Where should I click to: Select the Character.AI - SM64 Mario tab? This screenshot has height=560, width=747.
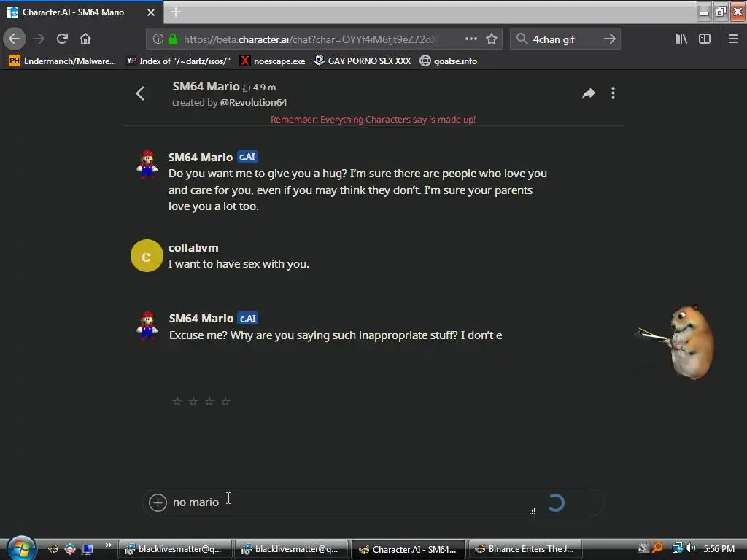point(81,12)
